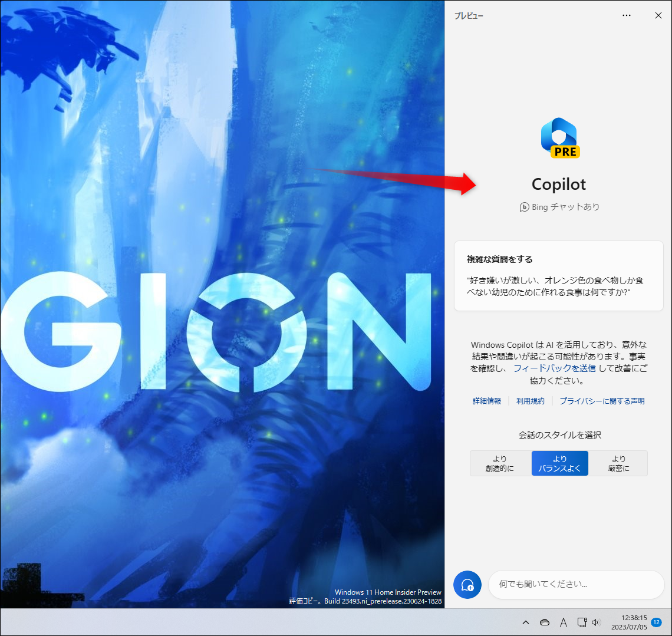The height and width of the screenshot is (636, 672).
Task: Open the '利用規約' link
Action: (530, 401)
